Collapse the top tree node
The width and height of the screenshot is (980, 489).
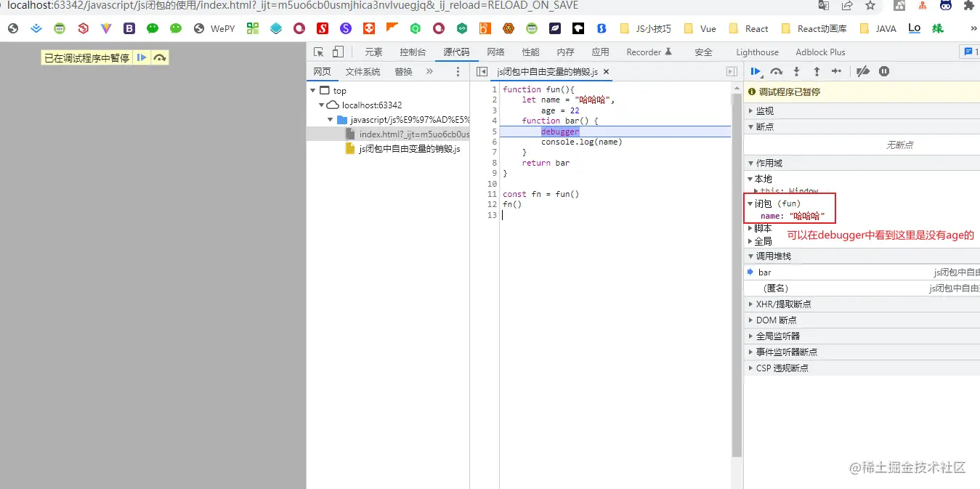pyautogui.click(x=313, y=91)
